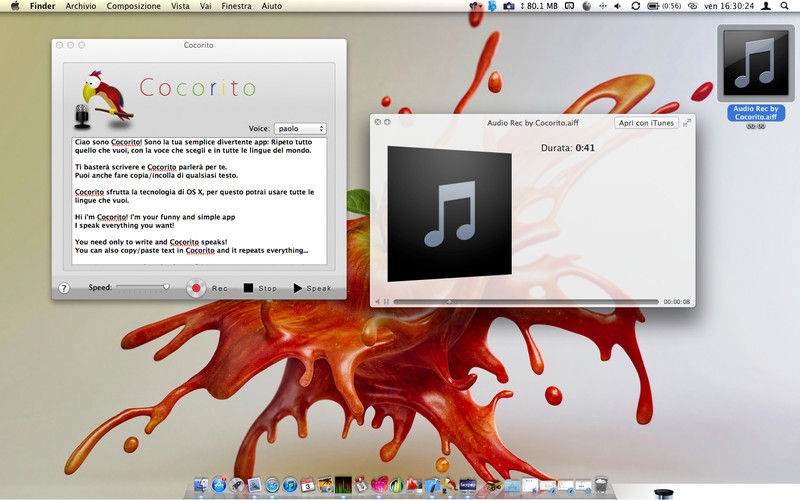Open Xcode hammer in the Dock

point(432,485)
